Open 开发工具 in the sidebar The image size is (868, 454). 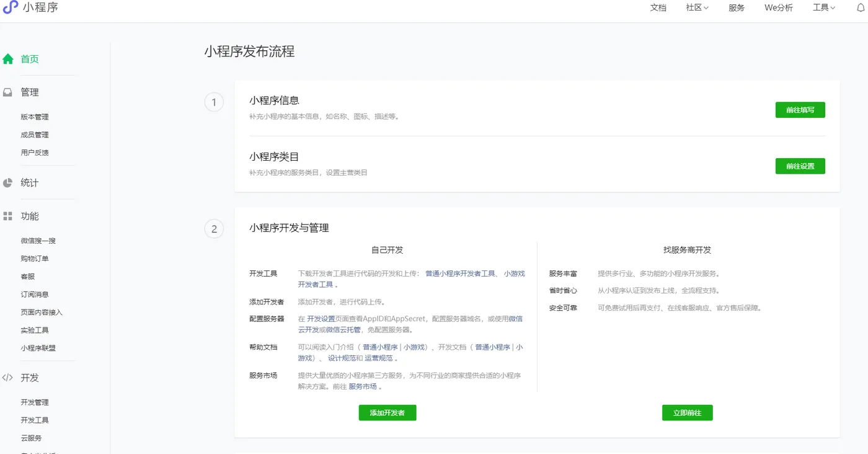point(35,421)
